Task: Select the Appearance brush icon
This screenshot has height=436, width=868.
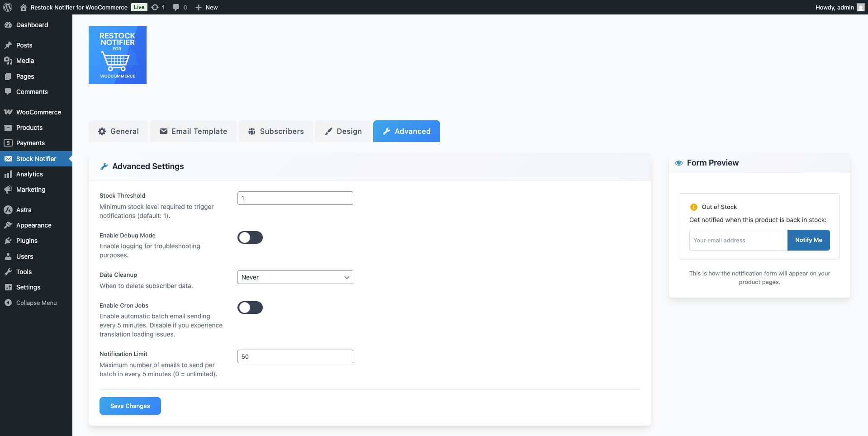Action: pyautogui.click(x=9, y=225)
